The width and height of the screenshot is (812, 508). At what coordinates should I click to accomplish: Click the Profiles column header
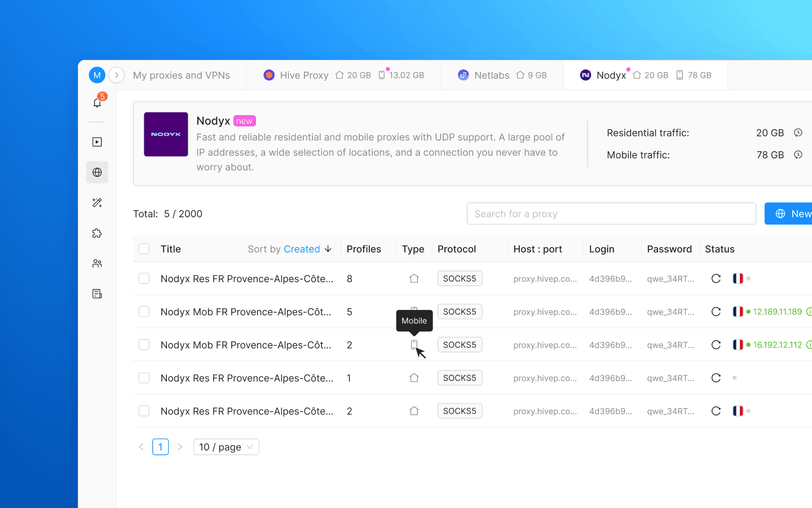click(364, 249)
